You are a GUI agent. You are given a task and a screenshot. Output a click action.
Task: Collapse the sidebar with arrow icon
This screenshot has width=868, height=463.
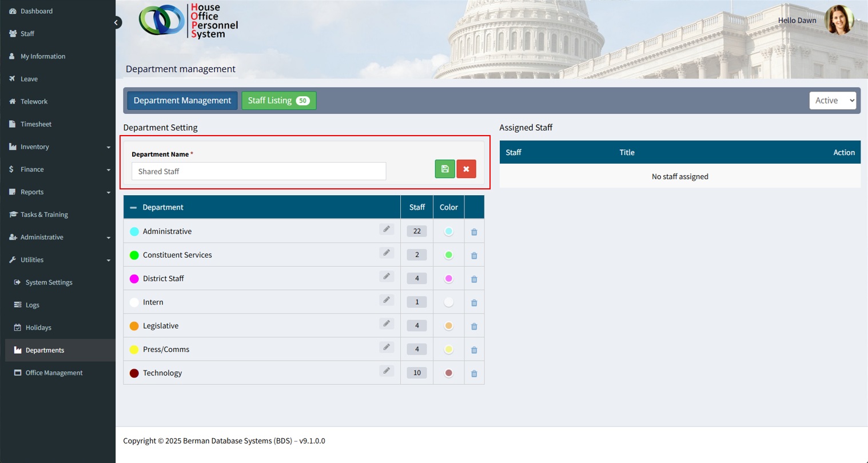[x=116, y=23]
